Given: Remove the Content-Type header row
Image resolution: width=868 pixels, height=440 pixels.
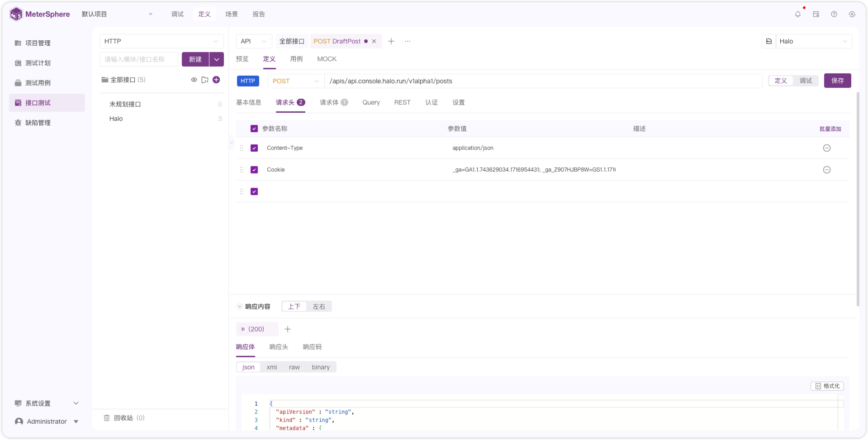Looking at the screenshot, I should [x=827, y=148].
